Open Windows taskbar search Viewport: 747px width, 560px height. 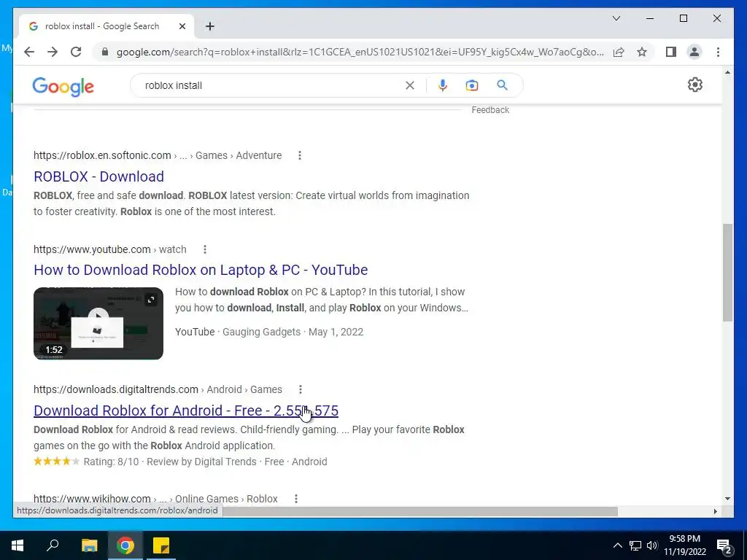(x=53, y=545)
